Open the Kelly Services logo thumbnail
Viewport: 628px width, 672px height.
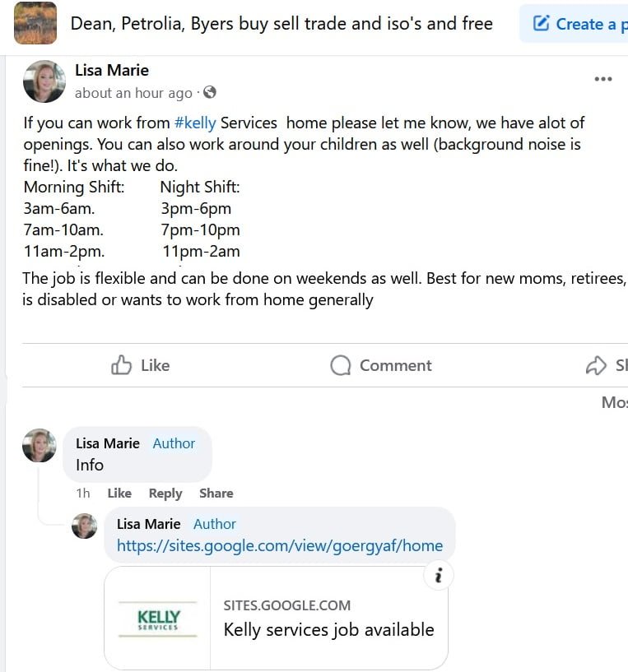click(x=158, y=619)
